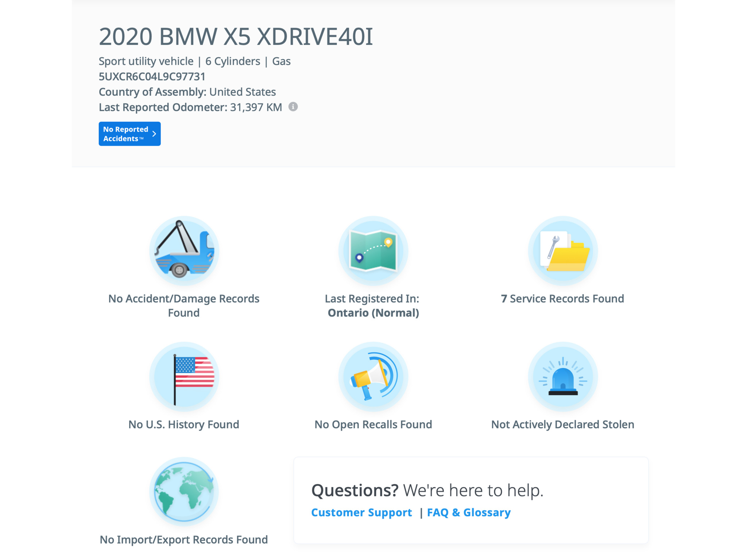Expand the No Reported Accidents chevron arrow
The image size is (747, 560).
tap(154, 134)
